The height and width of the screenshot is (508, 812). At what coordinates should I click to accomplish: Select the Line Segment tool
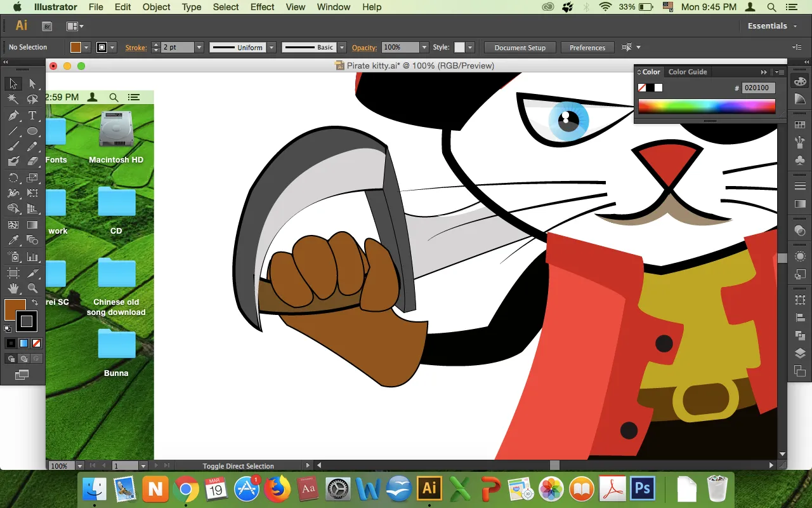[13, 131]
